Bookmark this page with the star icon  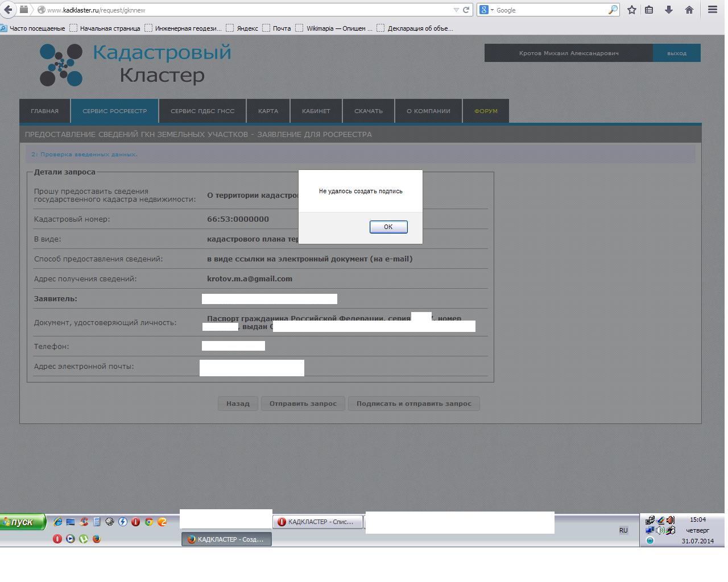pyautogui.click(x=631, y=10)
